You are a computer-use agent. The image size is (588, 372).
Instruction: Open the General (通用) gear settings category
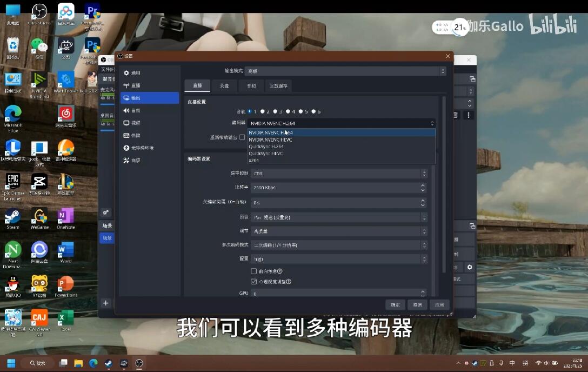[x=150, y=73]
